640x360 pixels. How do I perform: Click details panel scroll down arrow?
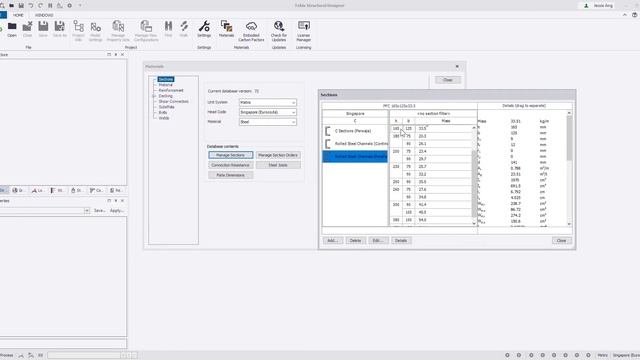569,224
